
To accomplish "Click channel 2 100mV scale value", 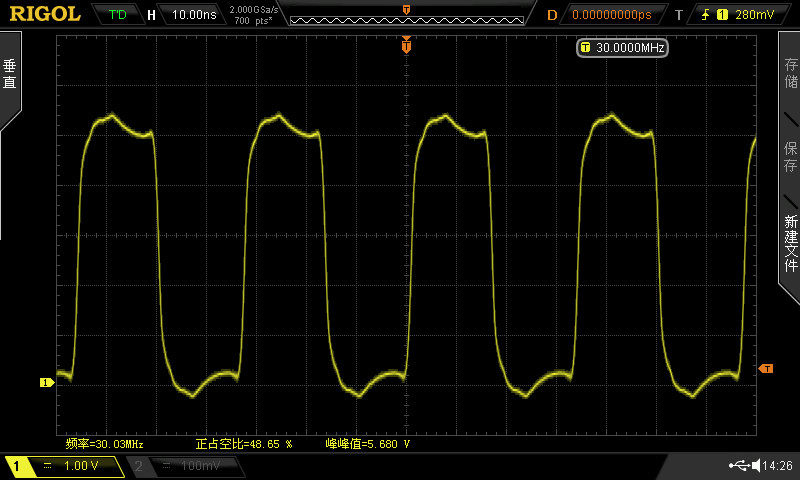I will 200,465.
